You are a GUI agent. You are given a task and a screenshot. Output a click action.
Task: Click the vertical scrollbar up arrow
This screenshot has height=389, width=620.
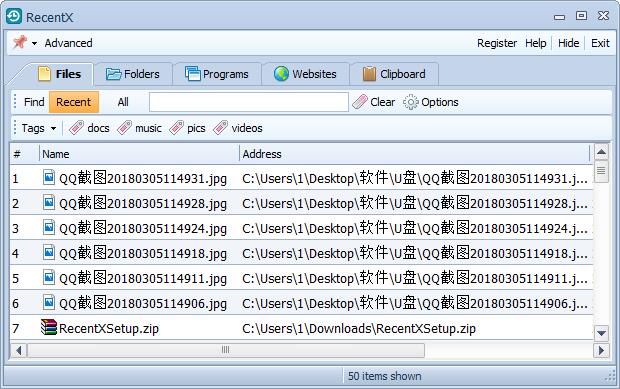(x=601, y=152)
